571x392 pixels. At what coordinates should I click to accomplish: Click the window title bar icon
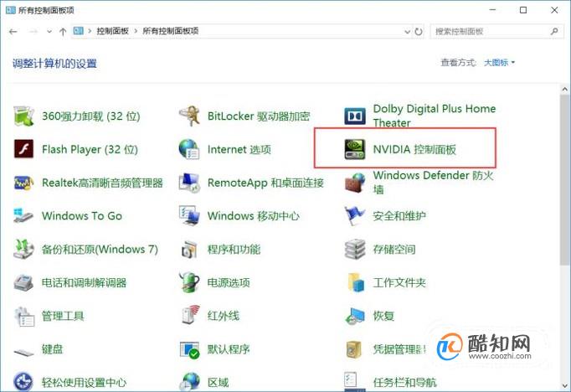(x=11, y=10)
